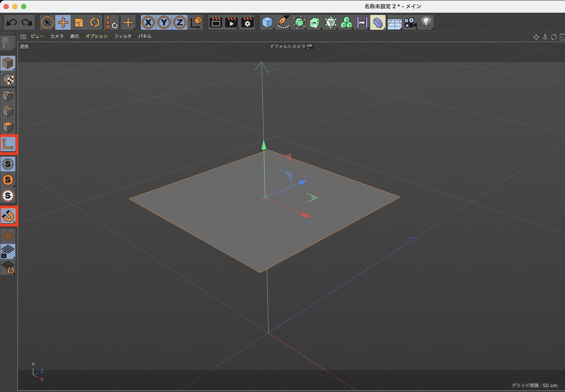The height and width of the screenshot is (392, 565).
Task: Add a Camera object icon
Action: [410, 22]
